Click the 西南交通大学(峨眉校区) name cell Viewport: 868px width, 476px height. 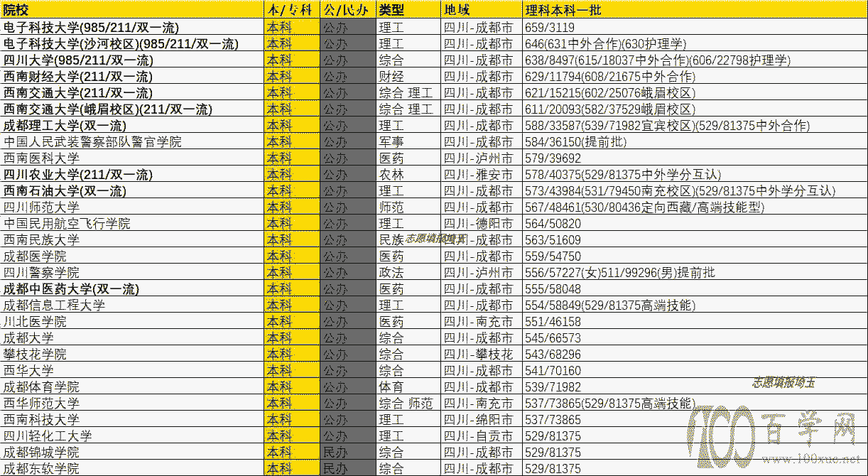tap(132, 109)
